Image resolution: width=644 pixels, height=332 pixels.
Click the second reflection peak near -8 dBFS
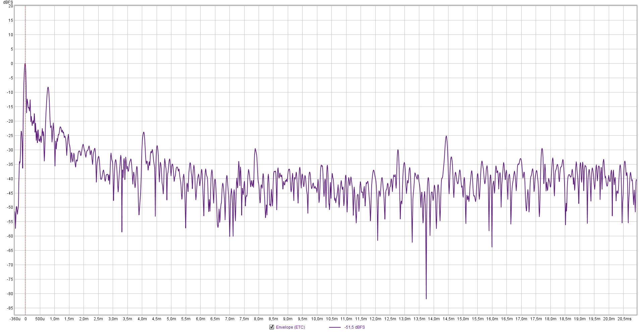48,87
